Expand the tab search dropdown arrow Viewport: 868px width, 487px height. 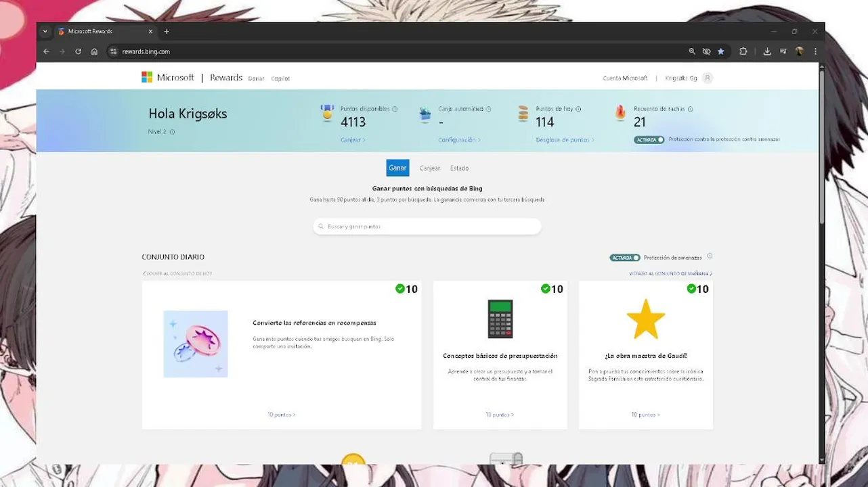(45, 31)
